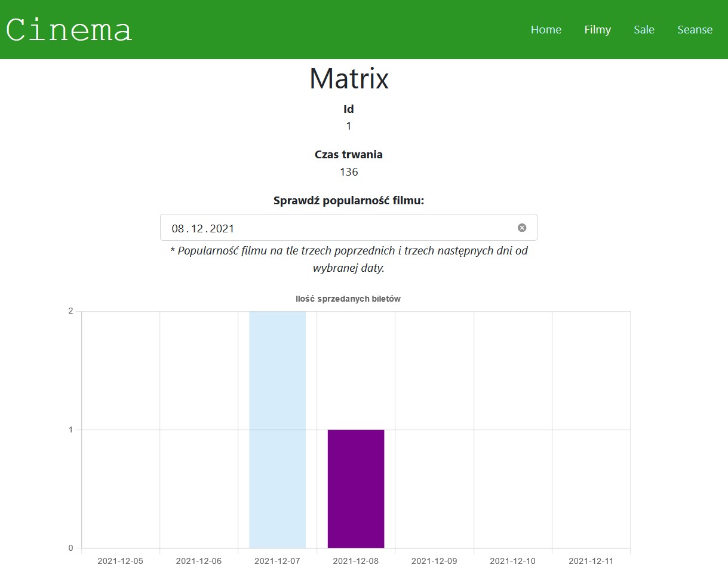Image resolution: width=728 pixels, height=586 pixels.
Task: Go to the Seanse page
Action: point(695,29)
